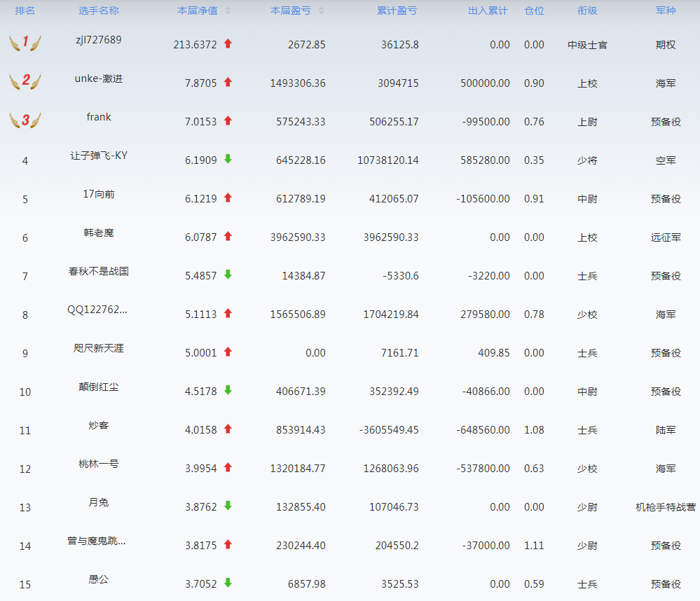Image resolution: width=700 pixels, height=601 pixels.
Task: Select the net value 213.6372
Action: (x=195, y=45)
